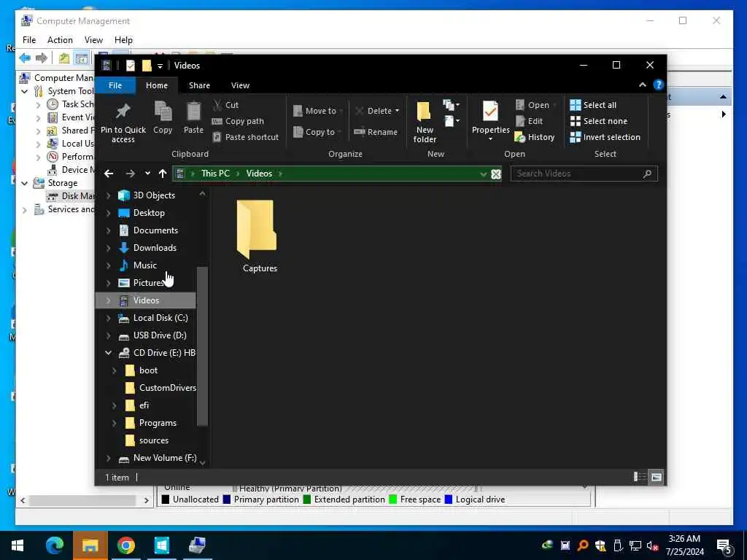The image size is (747, 560).
Task: Collapse the ribbon with chevron
Action: [x=642, y=85]
